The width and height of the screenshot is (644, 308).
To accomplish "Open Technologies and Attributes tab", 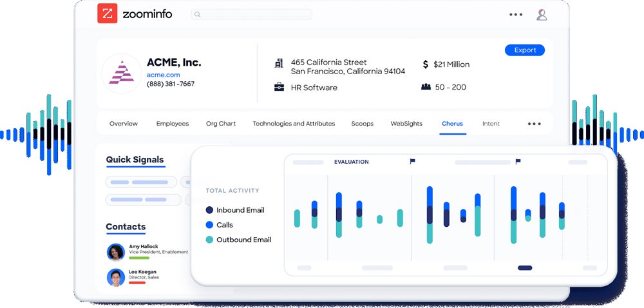I will pos(294,124).
